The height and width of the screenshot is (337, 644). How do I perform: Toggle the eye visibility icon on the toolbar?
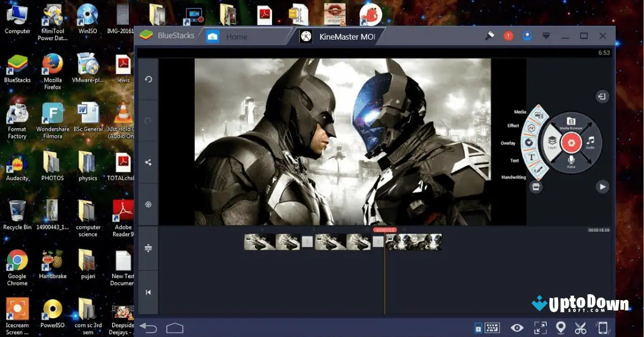click(517, 327)
